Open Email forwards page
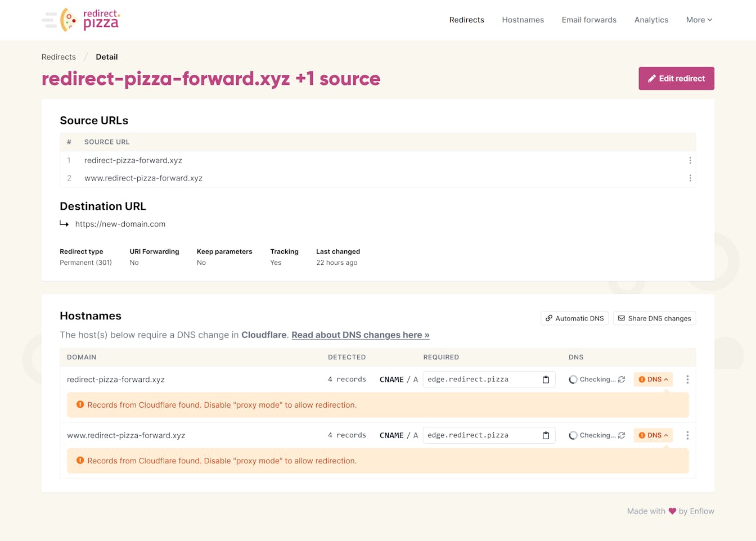This screenshot has height=541, width=756. point(589,20)
